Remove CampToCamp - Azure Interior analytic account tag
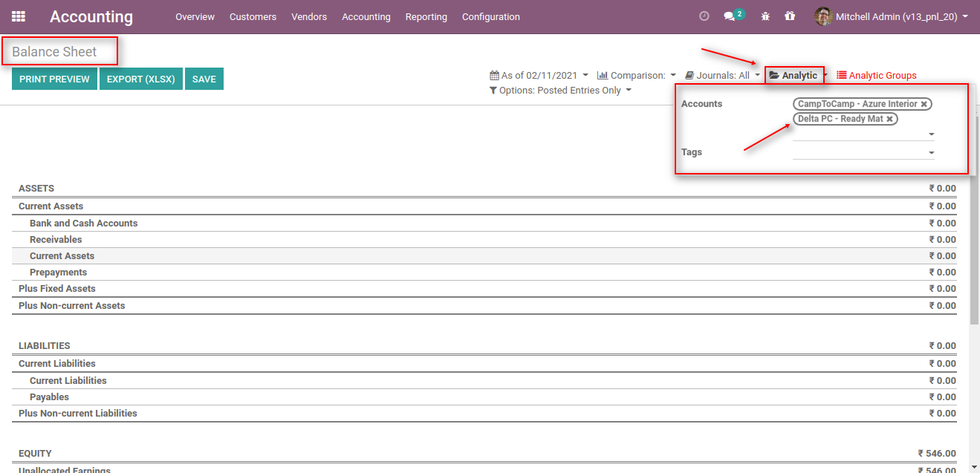The image size is (980, 473). pyautogui.click(x=925, y=104)
